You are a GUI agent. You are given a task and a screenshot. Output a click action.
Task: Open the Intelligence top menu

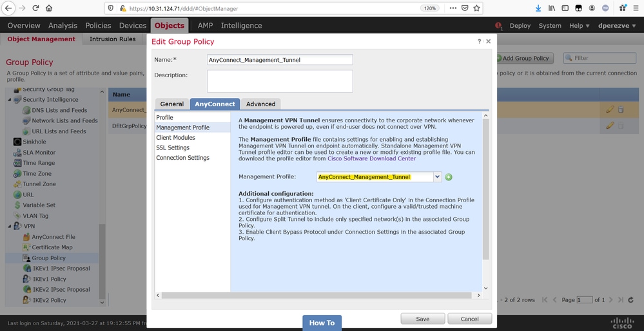pyautogui.click(x=241, y=25)
